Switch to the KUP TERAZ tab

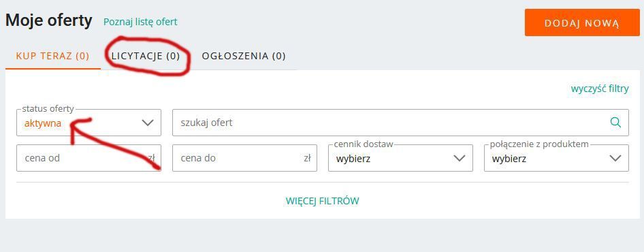click(x=52, y=56)
